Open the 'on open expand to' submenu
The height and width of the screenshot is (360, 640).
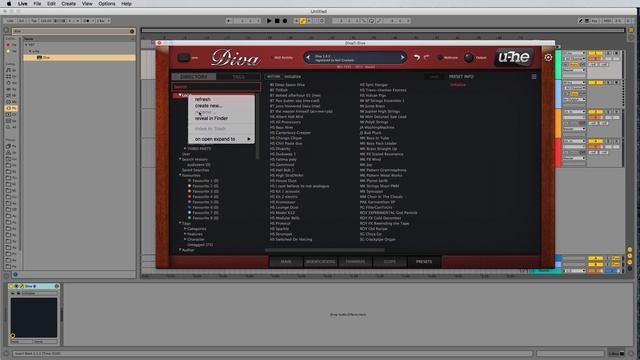click(x=222, y=139)
